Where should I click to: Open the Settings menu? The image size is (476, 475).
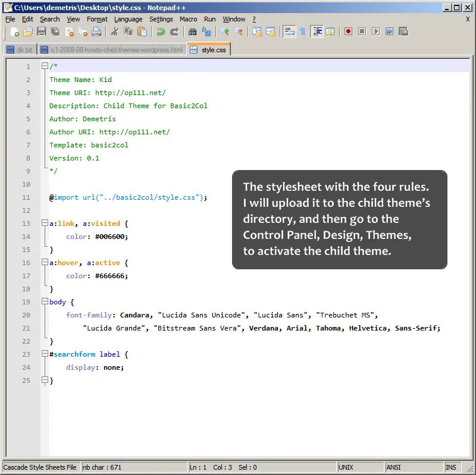pyautogui.click(x=161, y=19)
